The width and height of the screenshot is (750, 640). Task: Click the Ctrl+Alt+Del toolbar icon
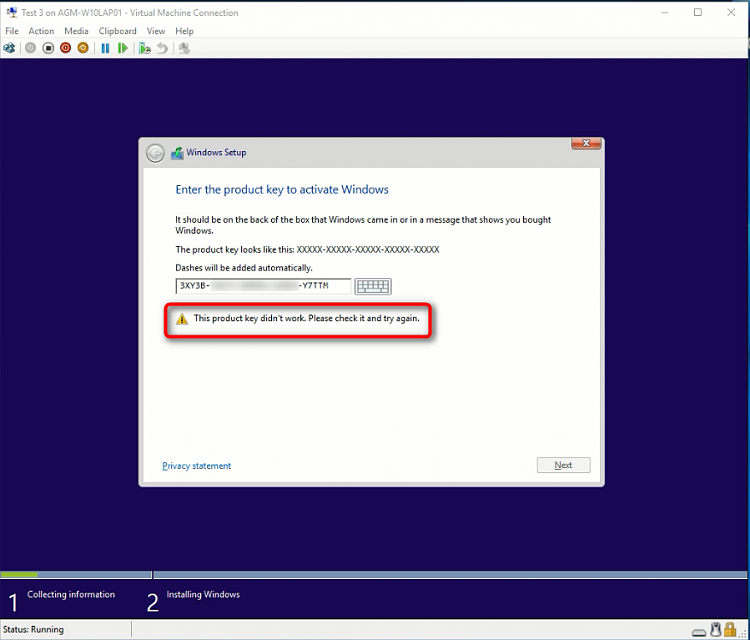pos(9,48)
